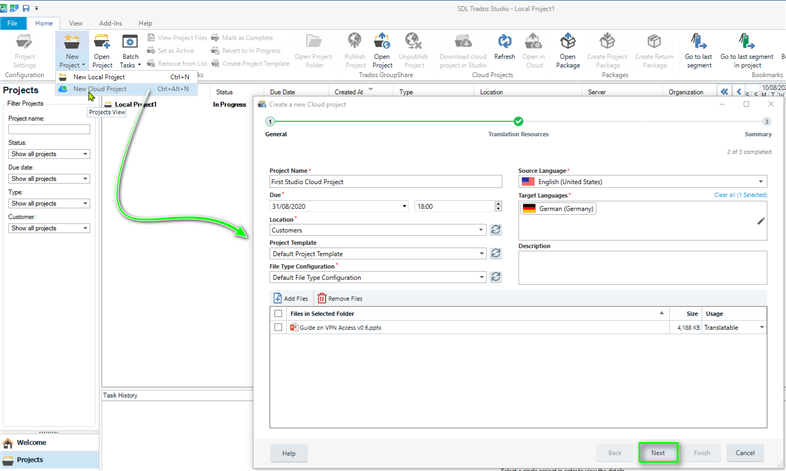Click the Remove Files button
Screen dimensions: 786x471
(340, 298)
